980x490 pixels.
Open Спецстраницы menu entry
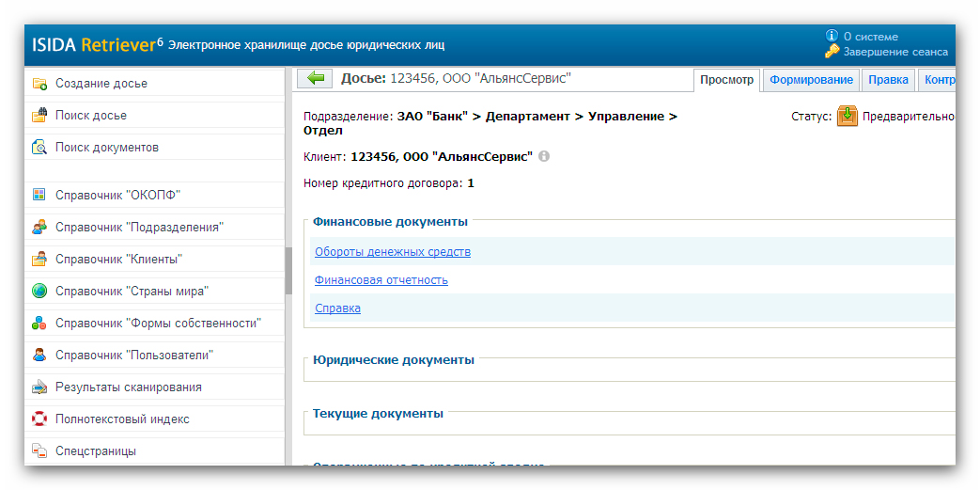[154, 450]
